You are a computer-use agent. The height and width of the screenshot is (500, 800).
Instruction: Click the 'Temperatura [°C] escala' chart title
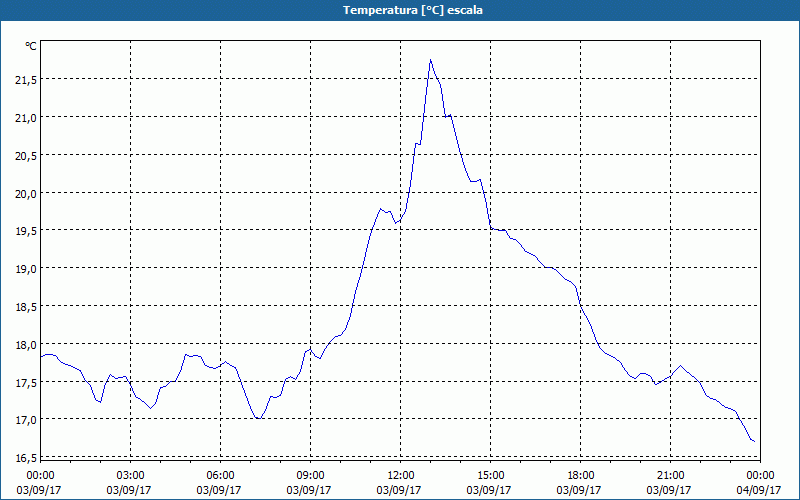click(x=413, y=10)
